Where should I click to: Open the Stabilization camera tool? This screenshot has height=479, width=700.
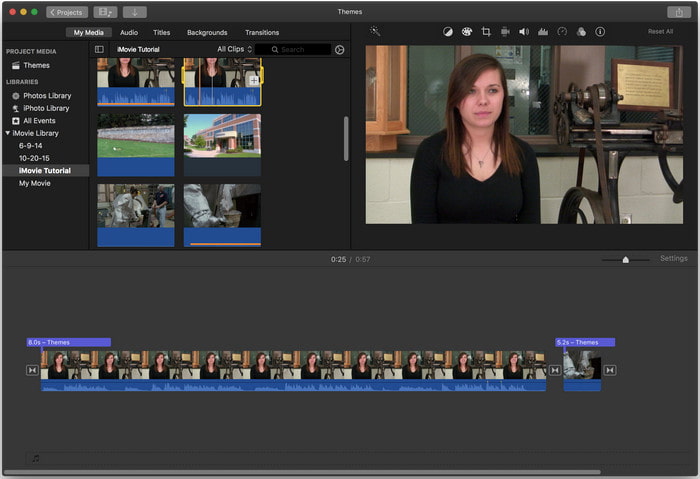pos(505,32)
